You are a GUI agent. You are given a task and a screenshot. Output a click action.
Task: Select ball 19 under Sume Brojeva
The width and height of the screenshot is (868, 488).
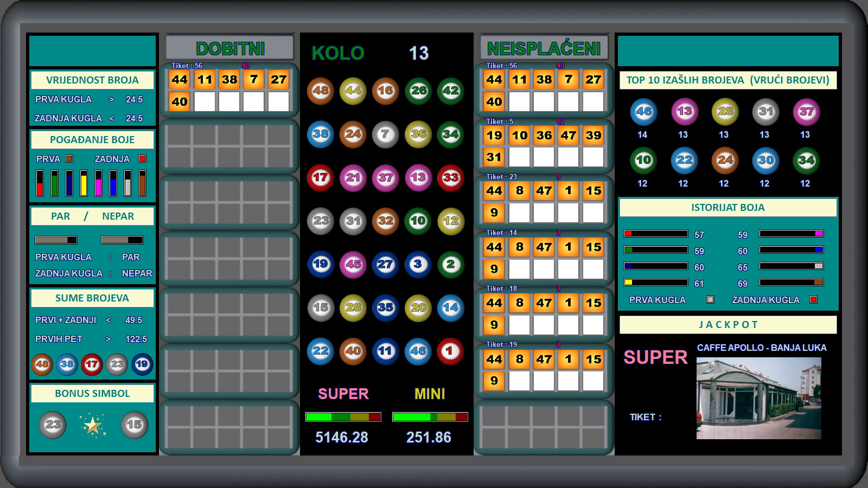142,364
